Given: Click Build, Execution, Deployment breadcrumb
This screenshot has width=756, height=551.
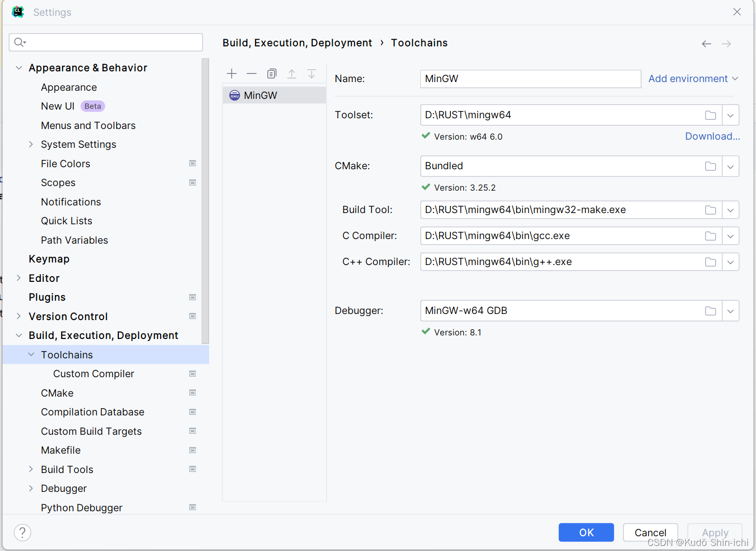Looking at the screenshot, I should pyautogui.click(x=297, y=43).
